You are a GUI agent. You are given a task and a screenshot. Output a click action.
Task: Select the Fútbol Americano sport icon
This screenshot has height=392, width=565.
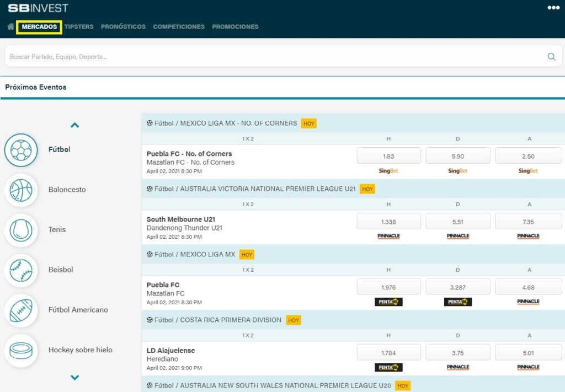(x=21, y=309)
